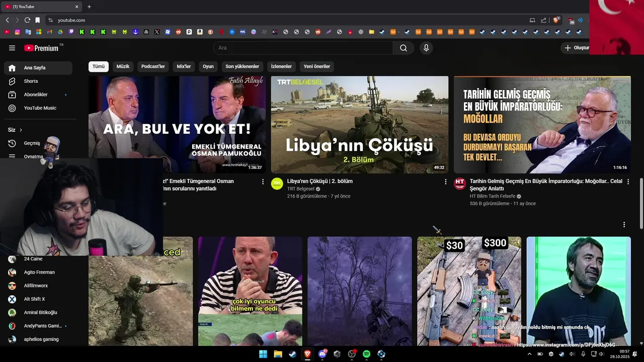Click the TRT Belgesel channel avatar
This screenshot has width=644, height=362.
(x=277, y=184)
